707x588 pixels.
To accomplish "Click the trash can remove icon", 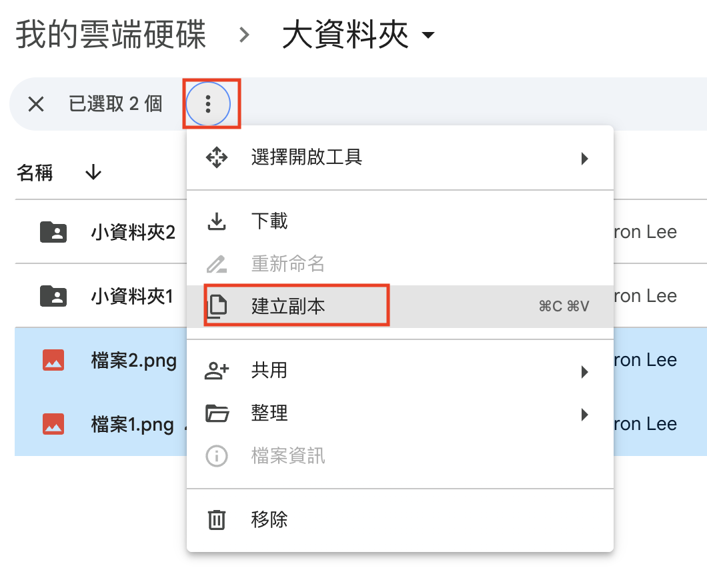I will pyautogui.click(x=217, y=519).
